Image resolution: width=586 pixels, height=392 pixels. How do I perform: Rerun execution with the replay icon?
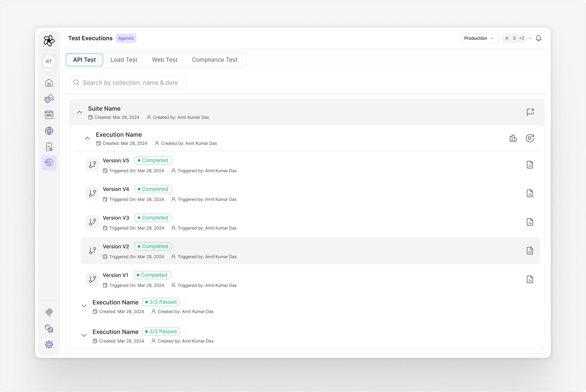click(530, 138)
